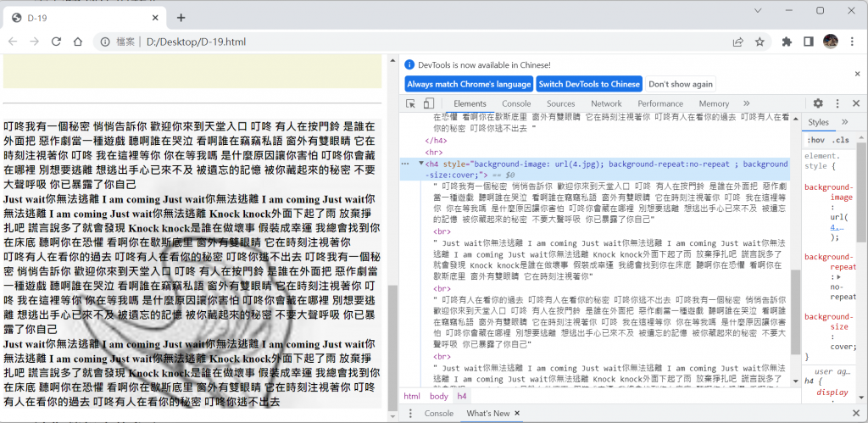Go to the browser home page
The height and width of the screenshot is (423, 868).
pos(78,42)
